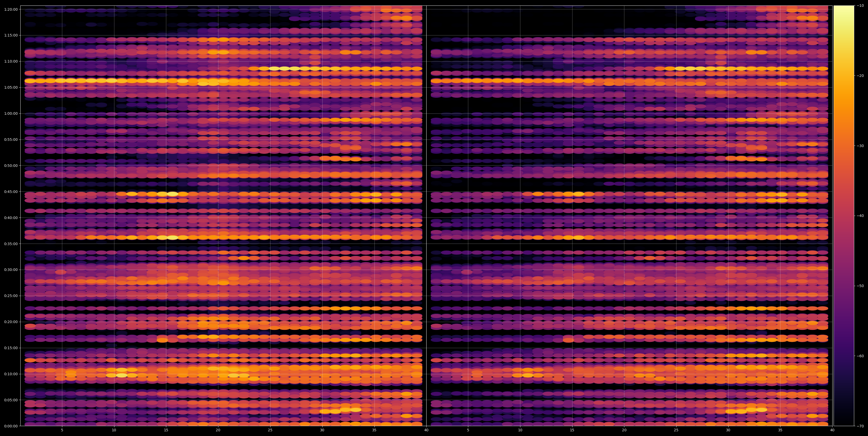Click the 0:40:00 y-axis label
Viewport: 868px width, 436px height.
click(11, 217)
